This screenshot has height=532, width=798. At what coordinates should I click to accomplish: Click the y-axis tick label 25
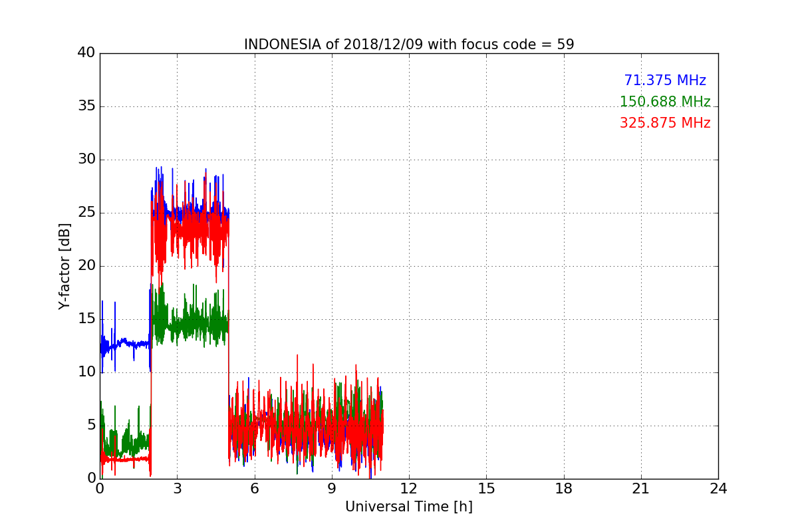pos(86,213)
